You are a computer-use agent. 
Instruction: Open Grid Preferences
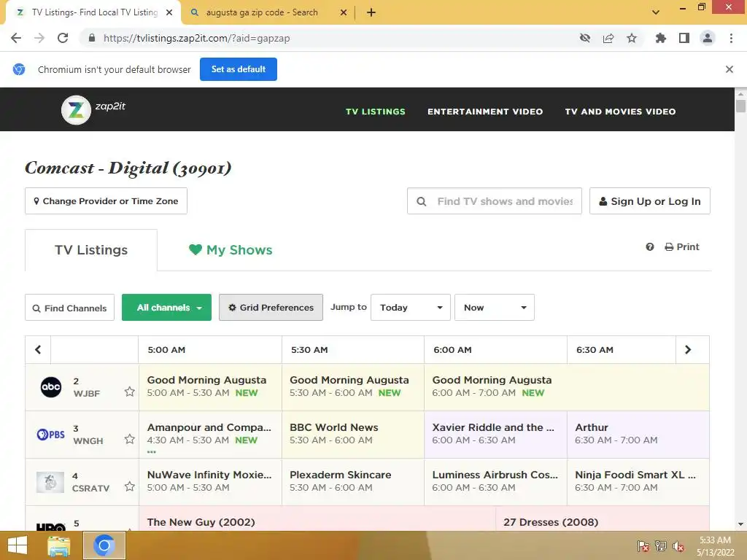tap(271, 308)
